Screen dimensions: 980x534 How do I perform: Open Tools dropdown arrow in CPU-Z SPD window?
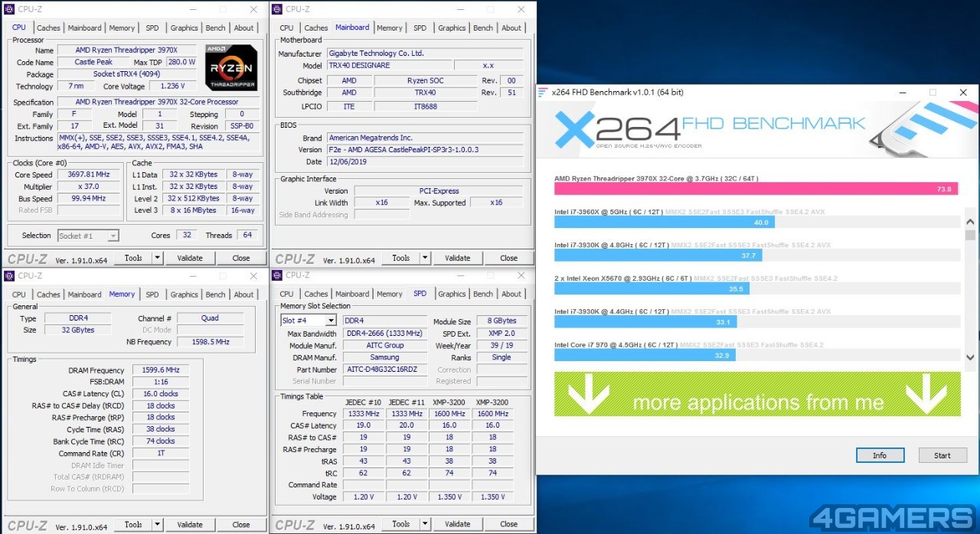(426, 524)
